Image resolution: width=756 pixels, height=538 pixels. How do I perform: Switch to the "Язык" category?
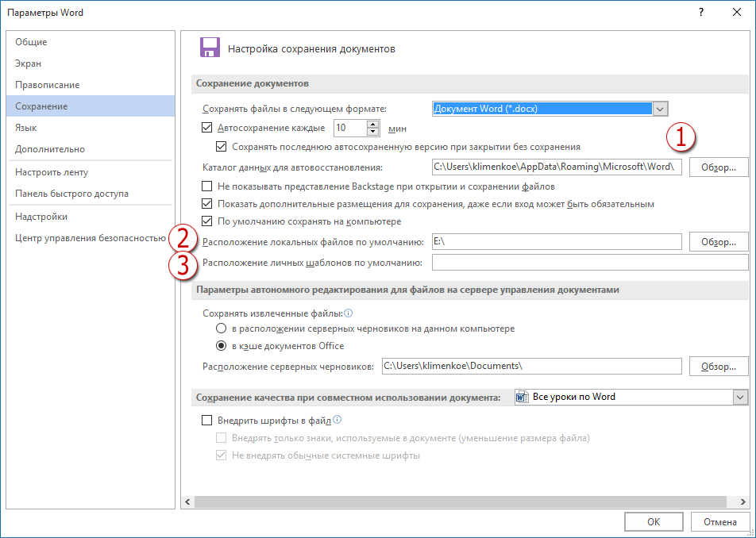coord(91,128)
